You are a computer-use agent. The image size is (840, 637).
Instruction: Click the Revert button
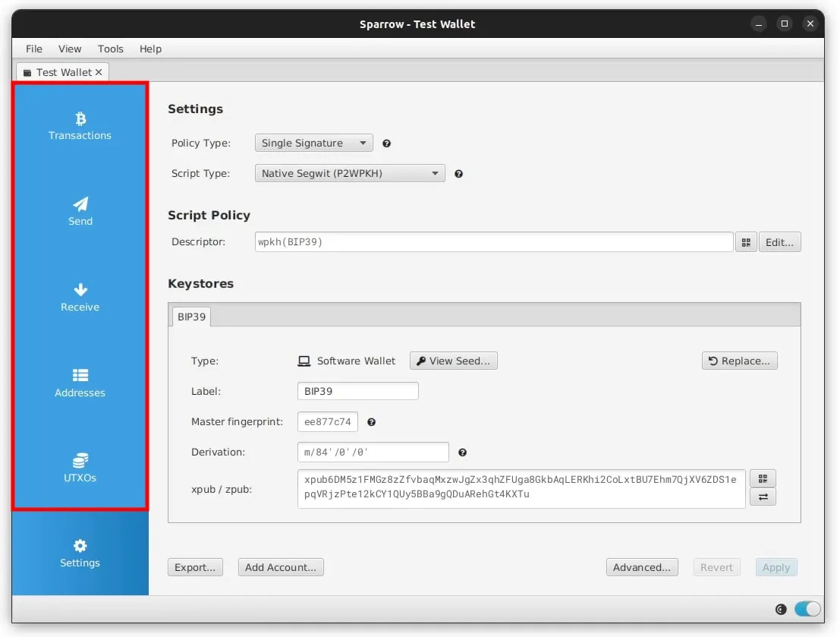coord(716,567)
